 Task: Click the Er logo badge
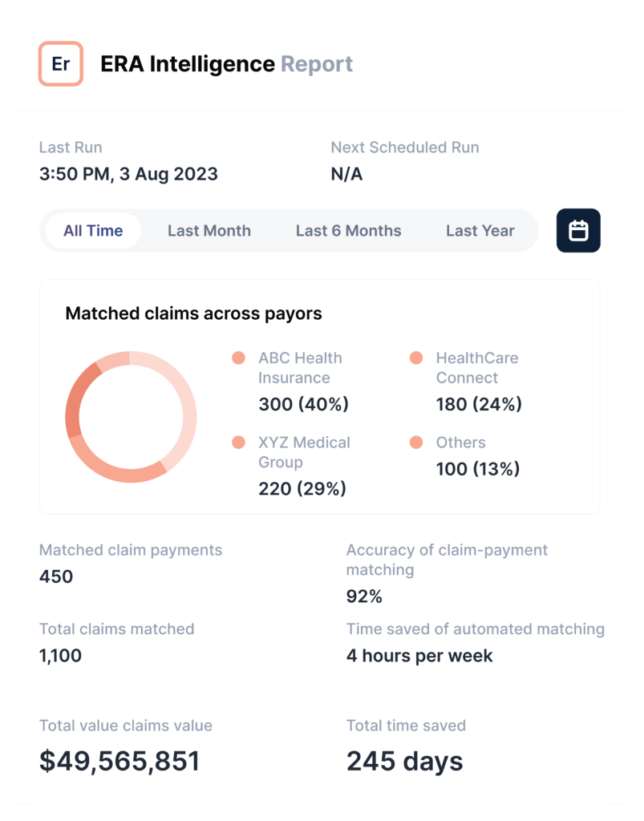pos(61,64)
